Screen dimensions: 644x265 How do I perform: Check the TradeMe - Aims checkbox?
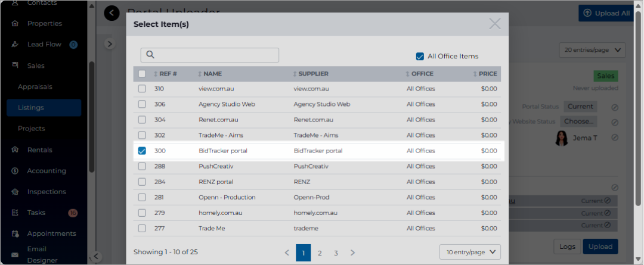[142, 135]
